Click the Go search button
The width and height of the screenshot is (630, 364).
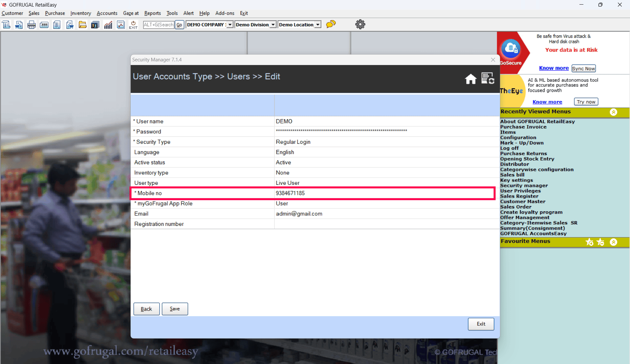[x=179, y=25]
